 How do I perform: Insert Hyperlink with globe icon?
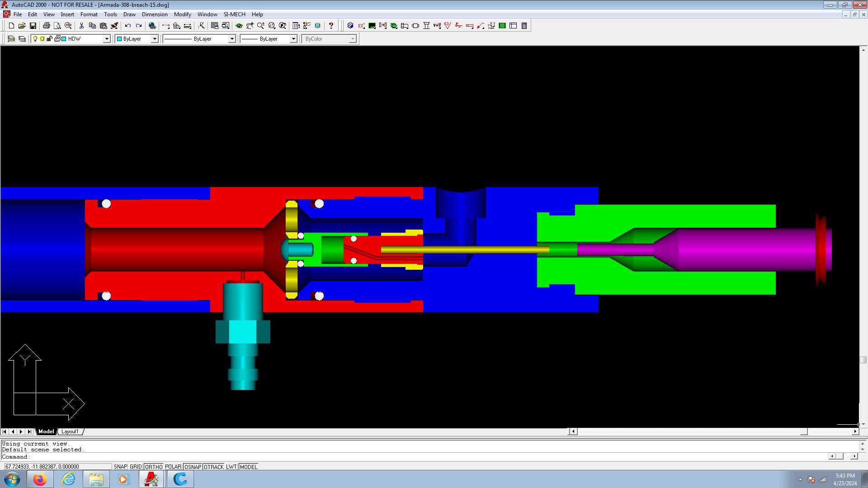152,26
